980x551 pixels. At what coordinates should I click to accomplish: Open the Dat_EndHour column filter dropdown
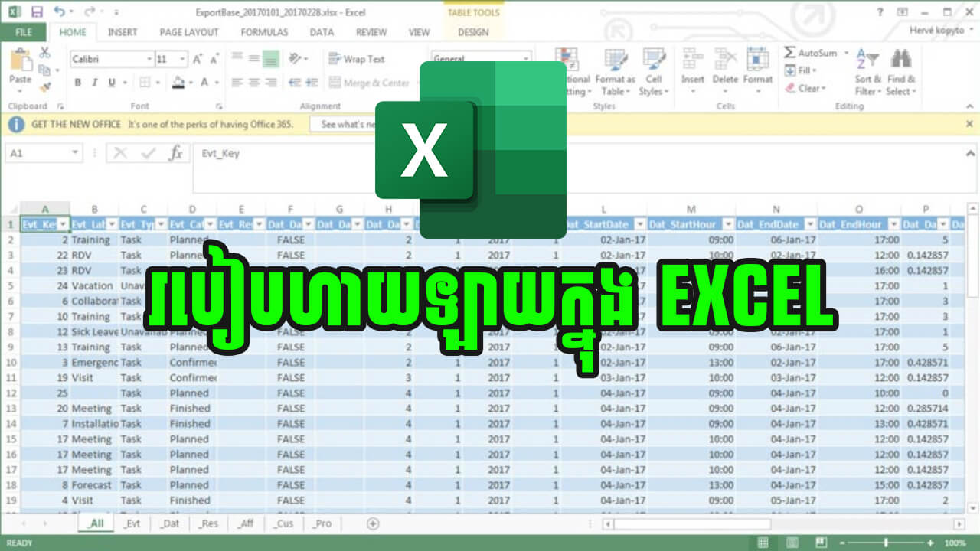(893, 224)
